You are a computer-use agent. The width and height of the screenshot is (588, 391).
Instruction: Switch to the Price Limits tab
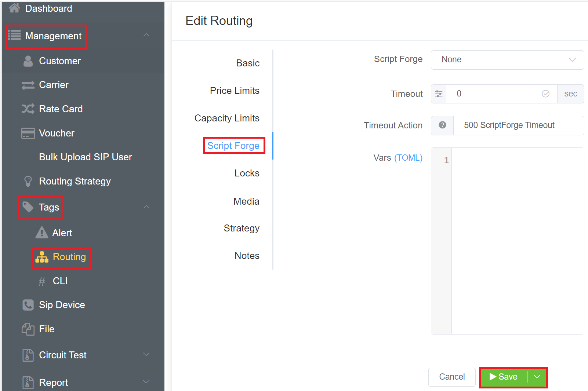[x=234, y=91]
